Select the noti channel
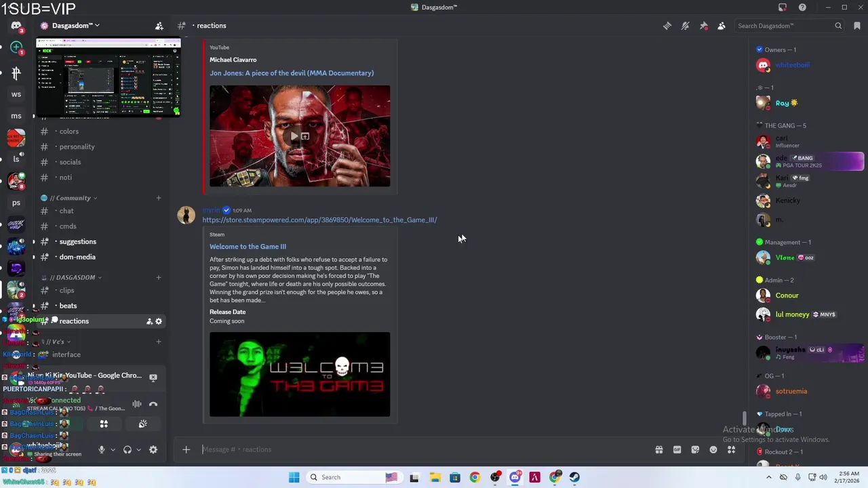Viewport: 868px width, 488px height. tap(65, 178)
